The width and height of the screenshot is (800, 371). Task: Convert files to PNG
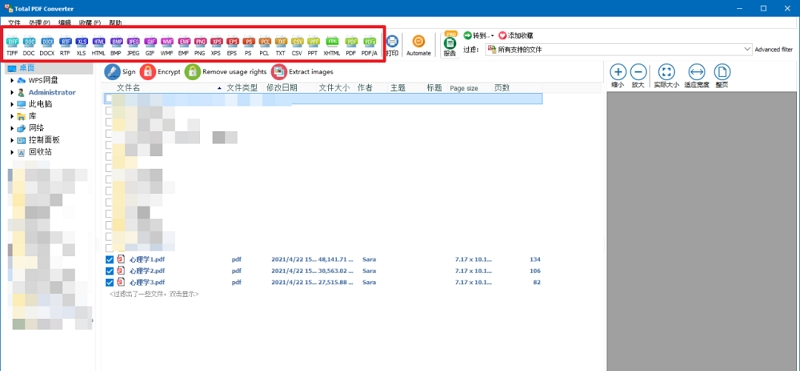[200, 45]
